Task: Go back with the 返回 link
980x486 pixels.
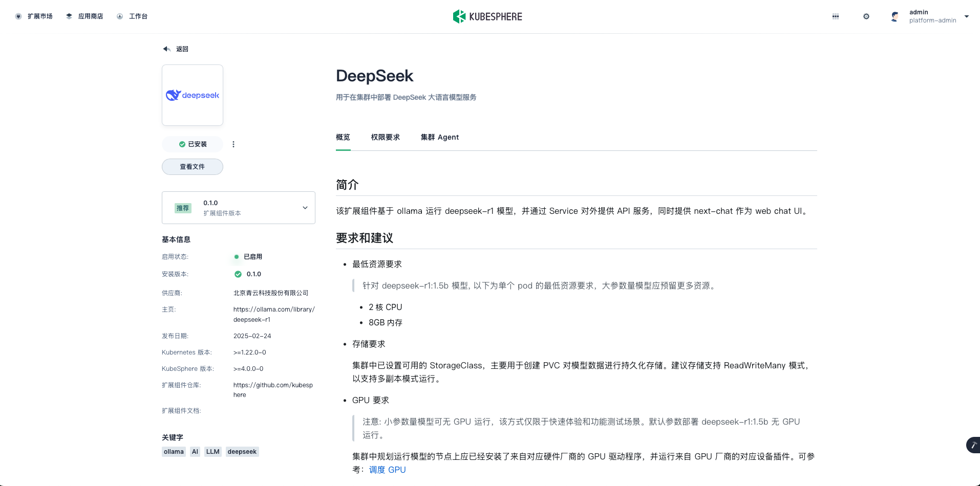Action: pos(182,49)
